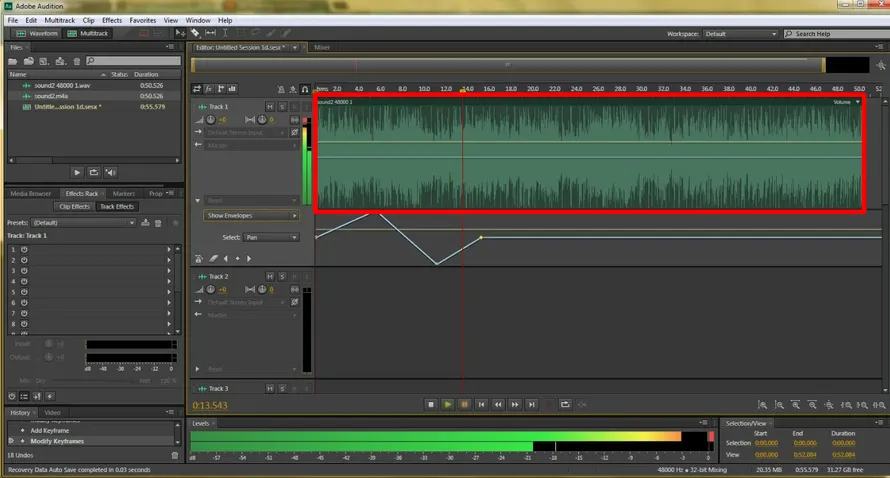Screen dimensions: 890x478
Task: Select the Razor tool
Action: point(195,33)
